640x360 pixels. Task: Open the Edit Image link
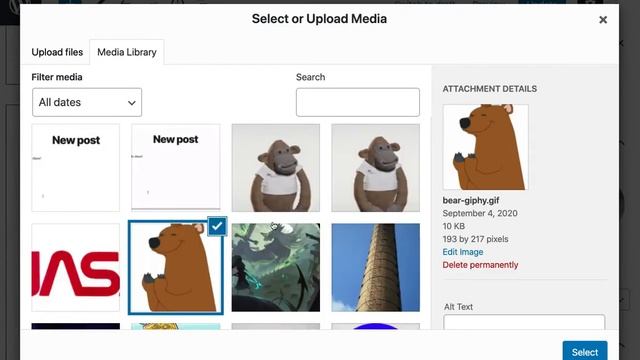pos(462,252)
